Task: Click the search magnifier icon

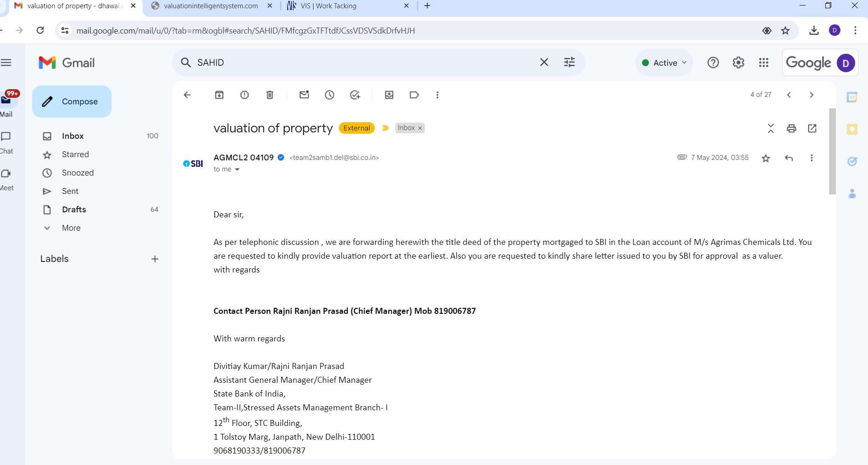Action: click(x=186, y=62)
